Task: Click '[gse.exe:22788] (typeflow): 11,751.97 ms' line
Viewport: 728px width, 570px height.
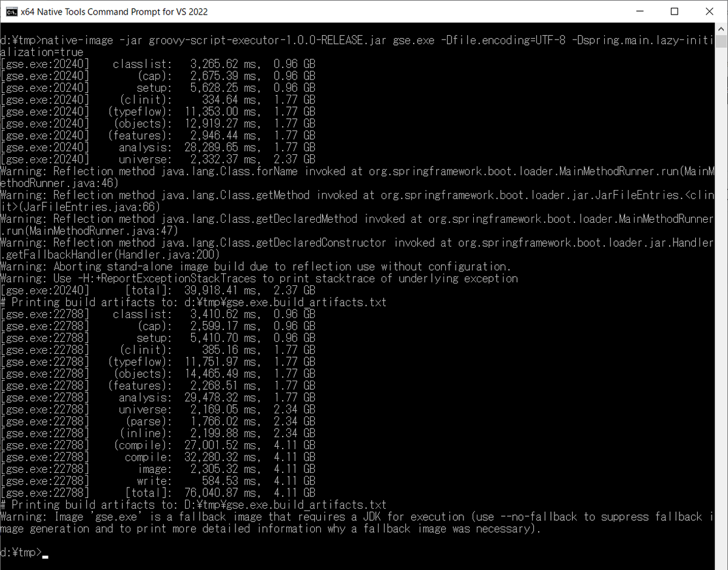Action: [158, 362]
